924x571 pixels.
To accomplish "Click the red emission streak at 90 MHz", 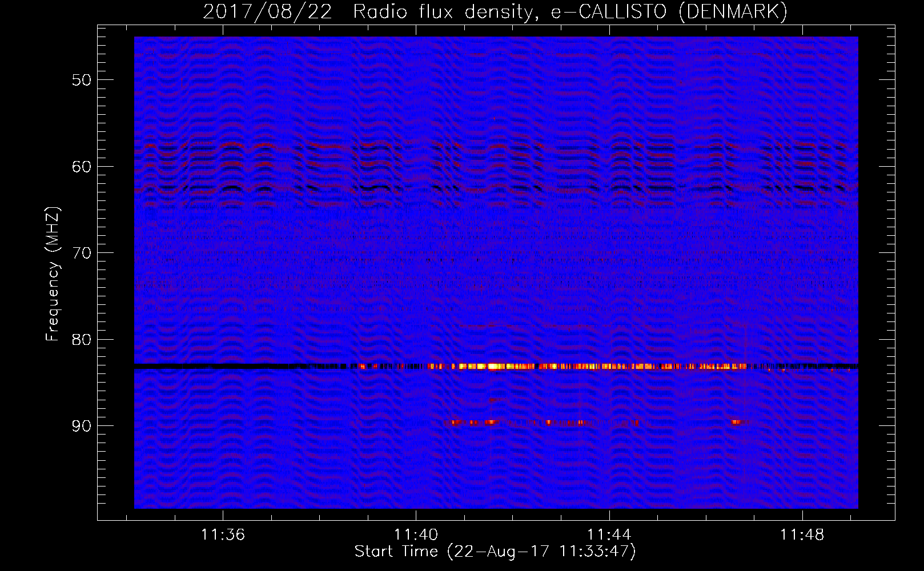I will (543, 423).
